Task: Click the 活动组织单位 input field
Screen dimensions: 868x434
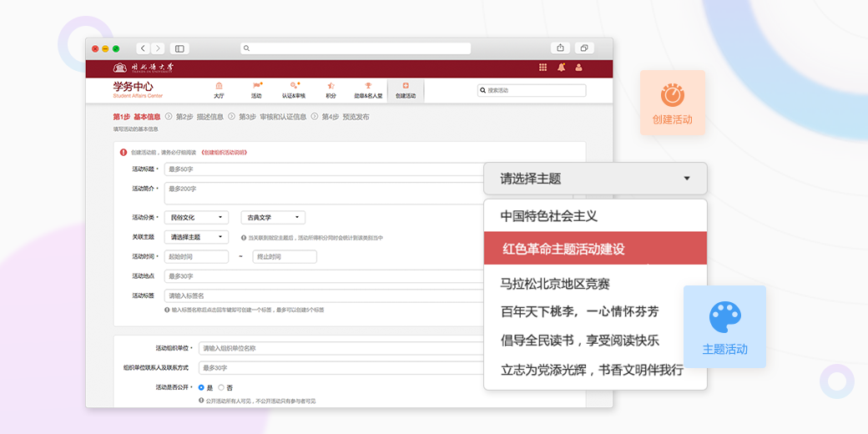Action: point(341,348)
